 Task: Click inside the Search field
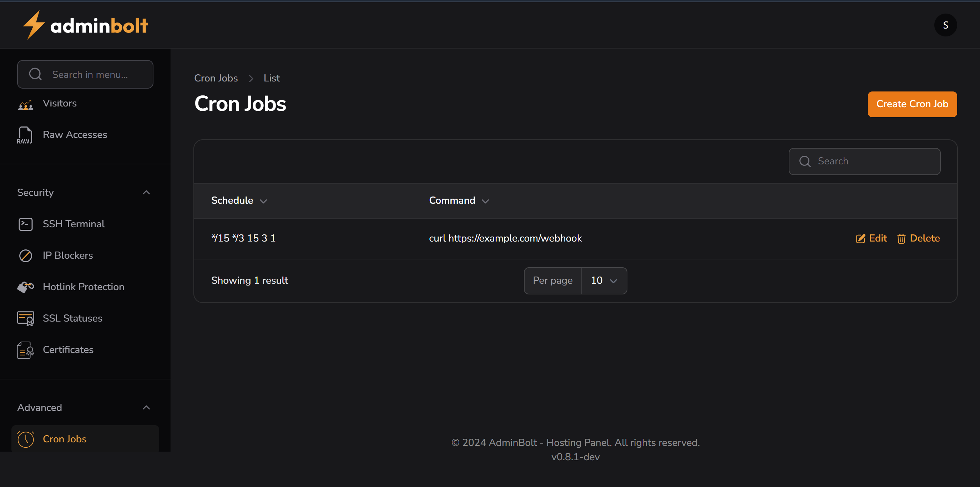(x=864, y=161)
